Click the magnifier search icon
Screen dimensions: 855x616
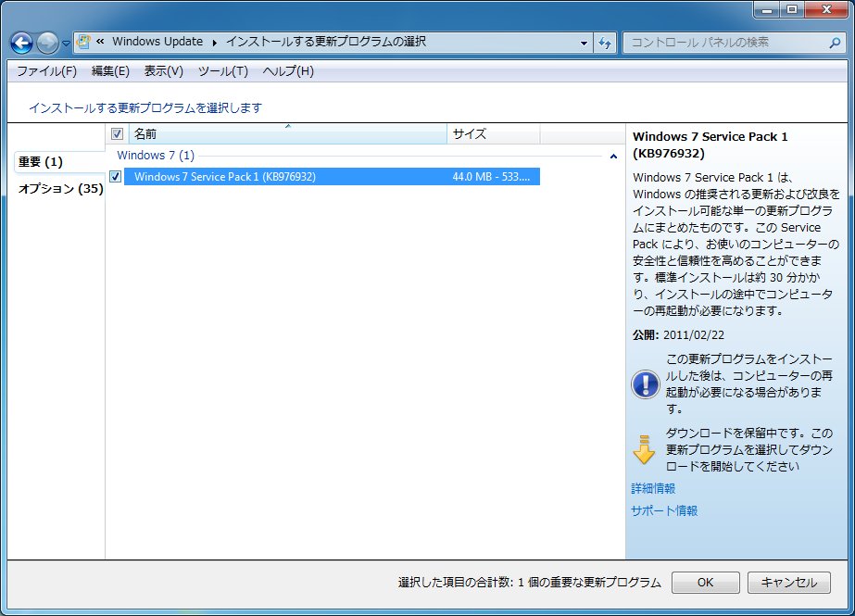pos(835,43)
